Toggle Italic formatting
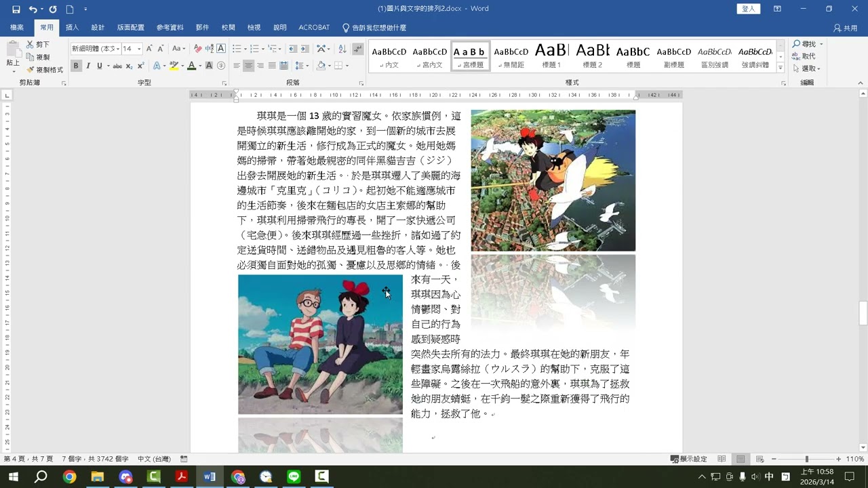868x488 pixels. point(87,66)
